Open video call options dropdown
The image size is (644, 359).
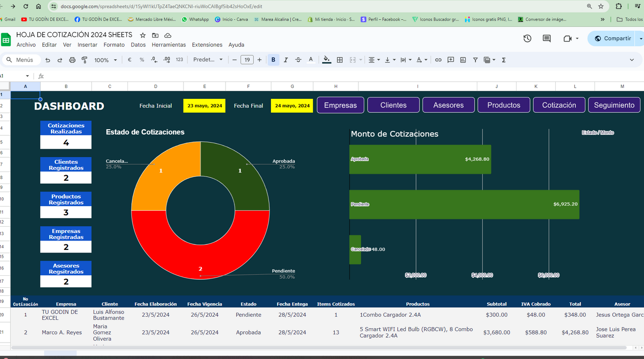[x=577, y=38]
